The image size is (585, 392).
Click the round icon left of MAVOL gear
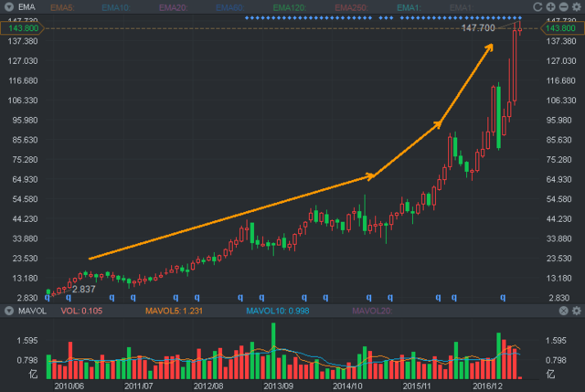(563, 312)
